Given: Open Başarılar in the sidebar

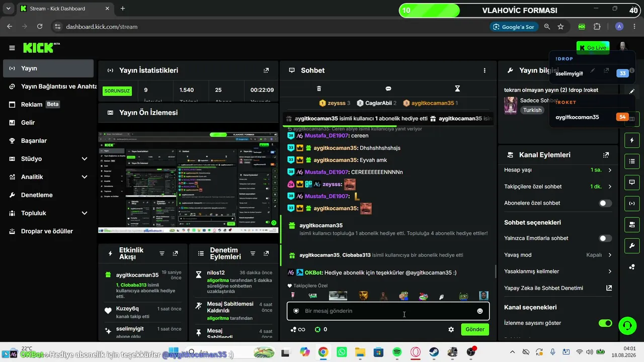Looking at the screenshot, I should [48, 141].
